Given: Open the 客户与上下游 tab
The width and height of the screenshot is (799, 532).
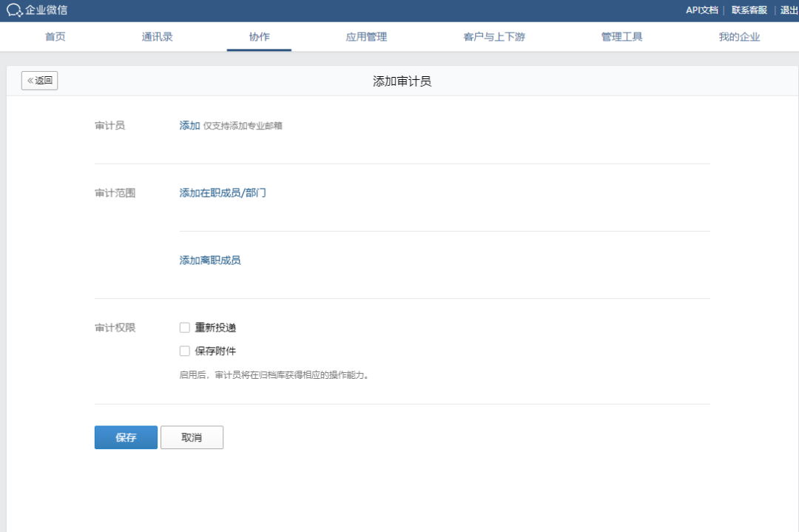Looking at the screenshot, I should [493, 36].
